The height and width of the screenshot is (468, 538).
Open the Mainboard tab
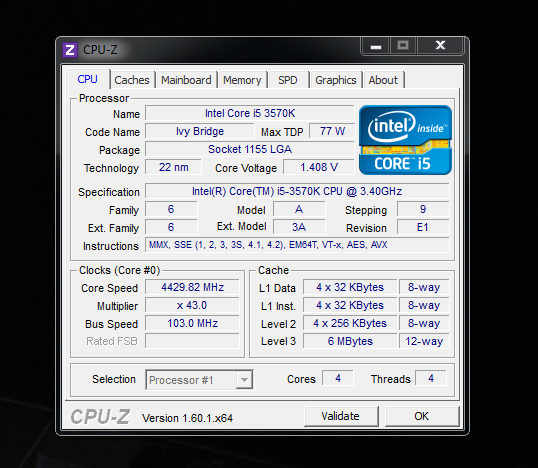click(x=186, y=80)
